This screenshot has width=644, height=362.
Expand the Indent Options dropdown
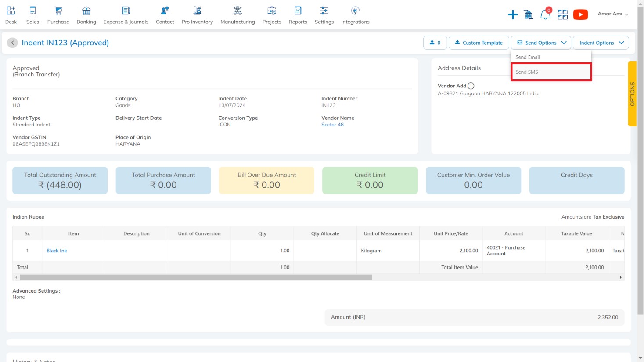601,43
